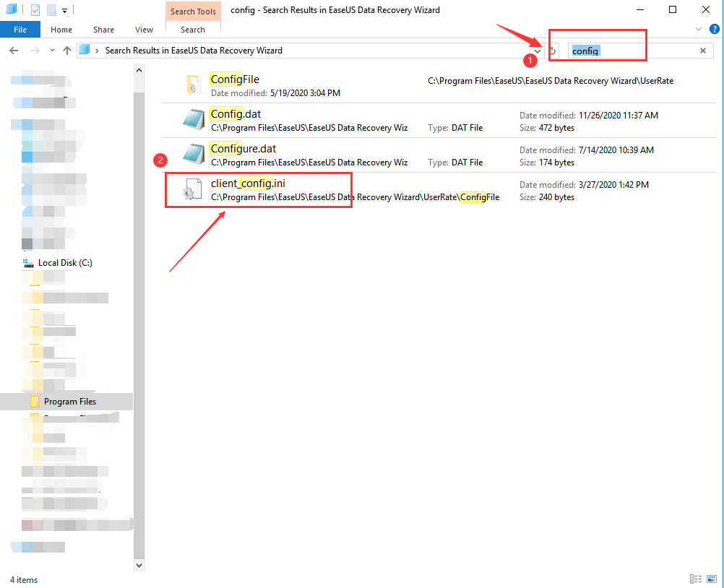Expand the ribbon with the chevron
Image resolution: width=724 pixels, height=588 pixels.
(699, 29)
